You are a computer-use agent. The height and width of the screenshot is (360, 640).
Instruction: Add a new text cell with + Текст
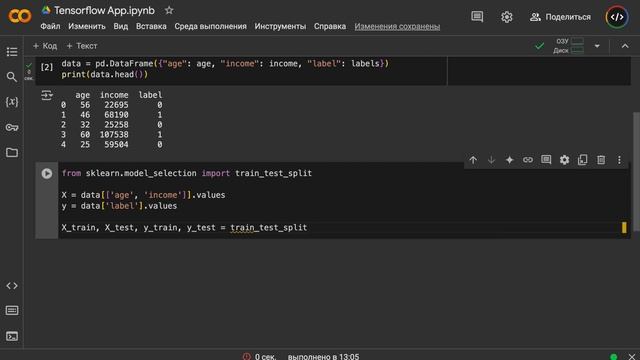(x=82, y=46)
